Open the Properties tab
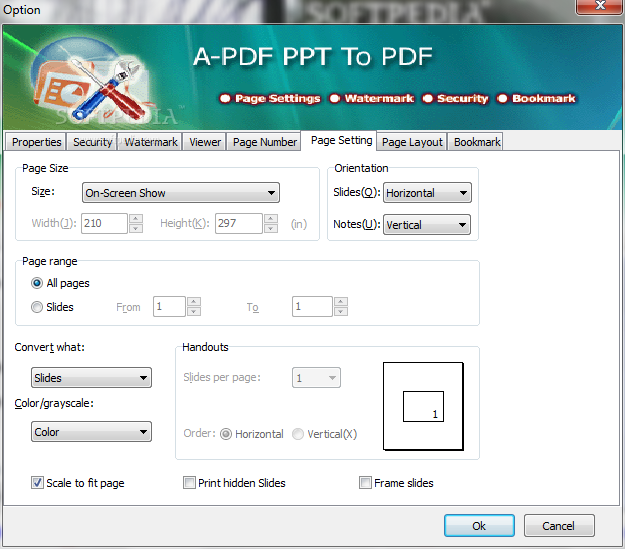This screenshot has width=625, height=549. click(x=36, y=142)
